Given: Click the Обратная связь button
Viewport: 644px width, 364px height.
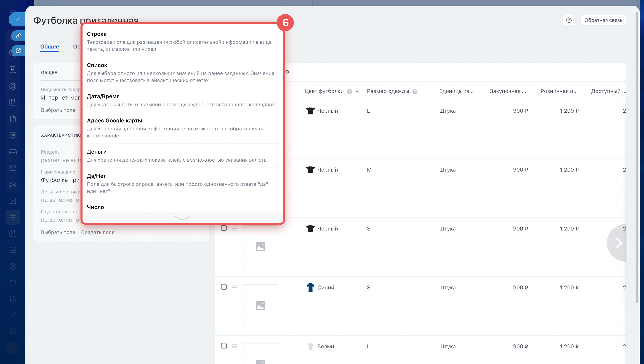Looking at the screenshot, I should [603, 20].
